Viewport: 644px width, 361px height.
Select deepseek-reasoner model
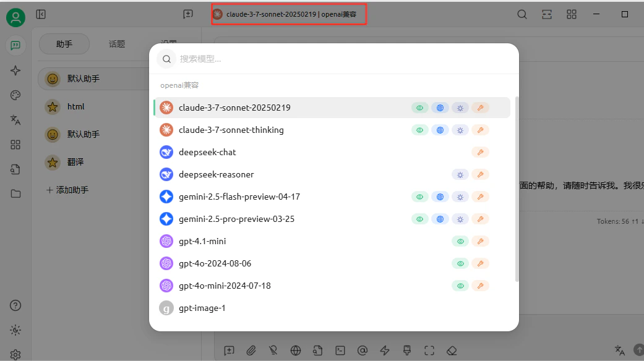332,174
